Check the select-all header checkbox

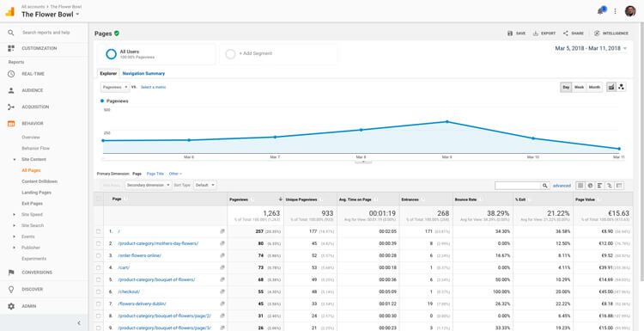click(99, 199)
